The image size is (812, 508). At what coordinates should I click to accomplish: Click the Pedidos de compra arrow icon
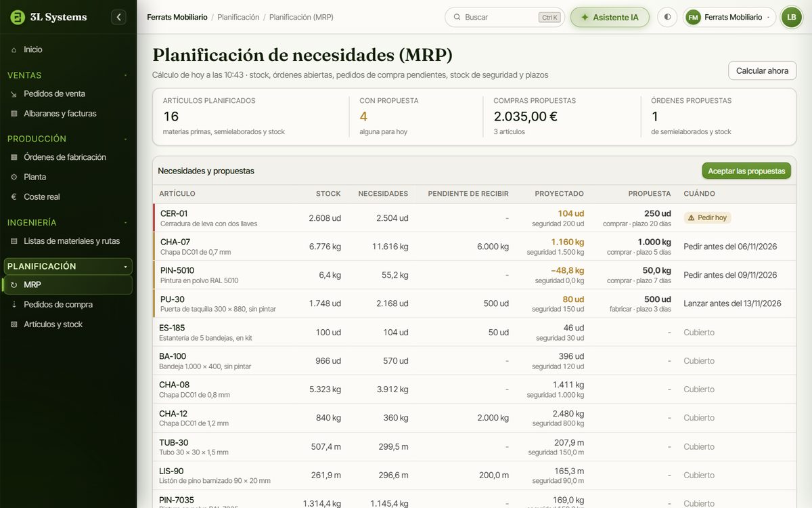pos(14,305)
